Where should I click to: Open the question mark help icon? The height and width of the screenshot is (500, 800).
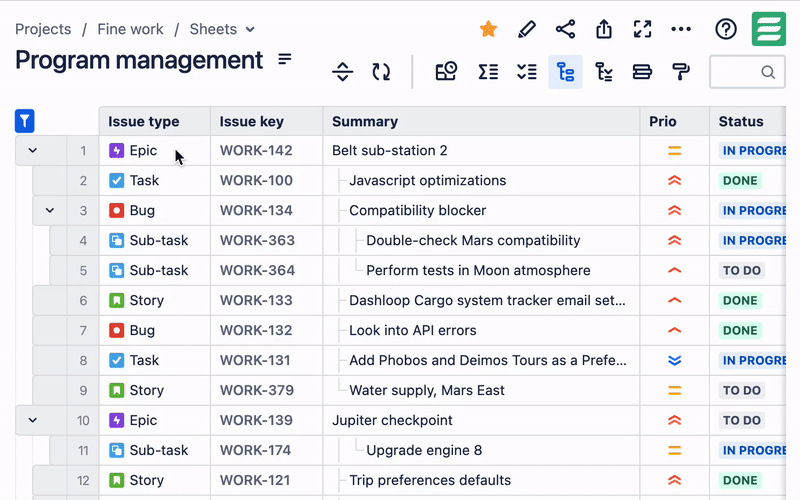[x=726, y=29]
